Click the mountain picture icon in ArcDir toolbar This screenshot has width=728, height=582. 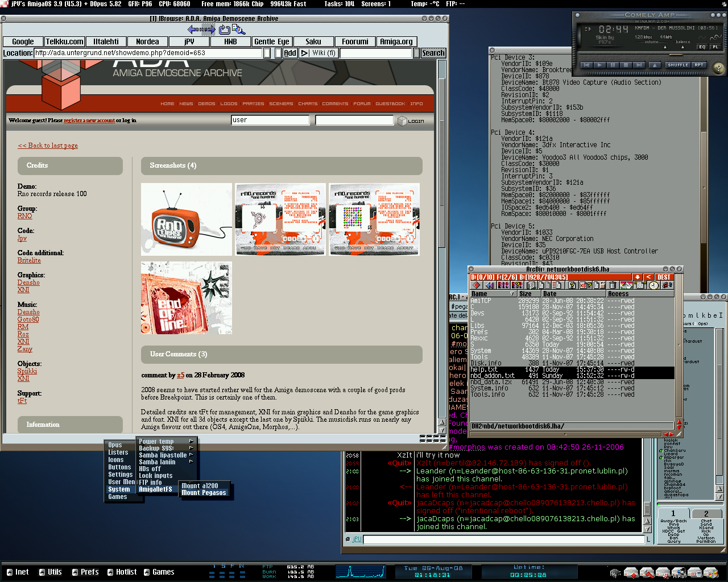tap(626, 285)
